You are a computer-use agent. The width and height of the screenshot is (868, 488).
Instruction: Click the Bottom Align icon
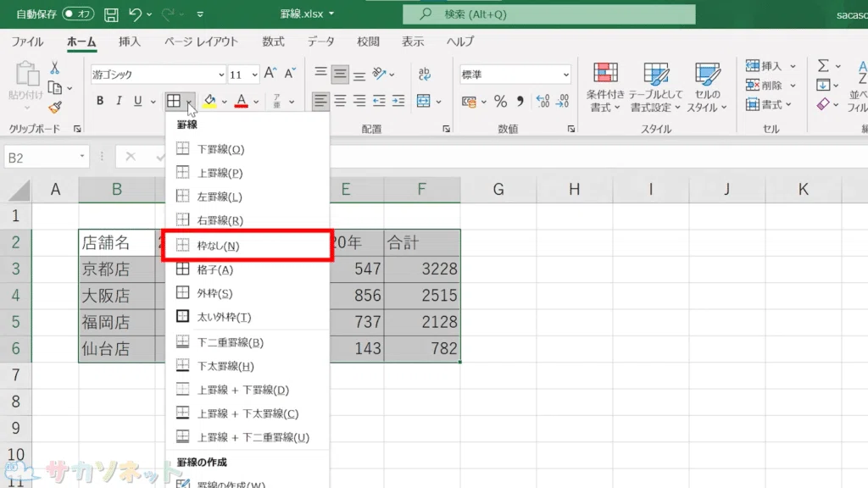click(x=359, y=75)
